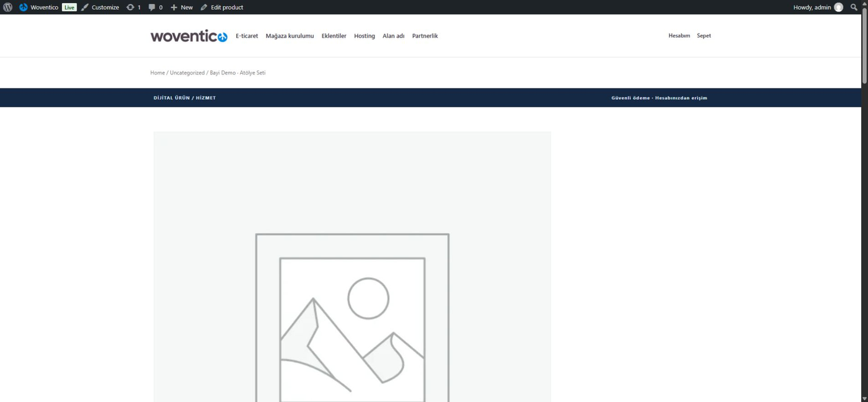Open the Sepet cart link
868x402 pixels.
704,36
